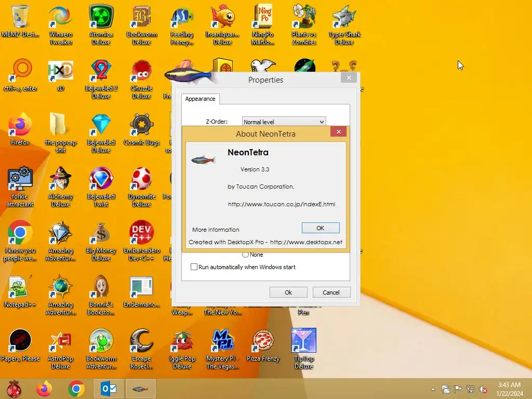Image resolution: width=532 pixels, height=399 pixels.
Task: Open the taskbar clock showing 3:43 AM
Action: [x=509, y=389]
